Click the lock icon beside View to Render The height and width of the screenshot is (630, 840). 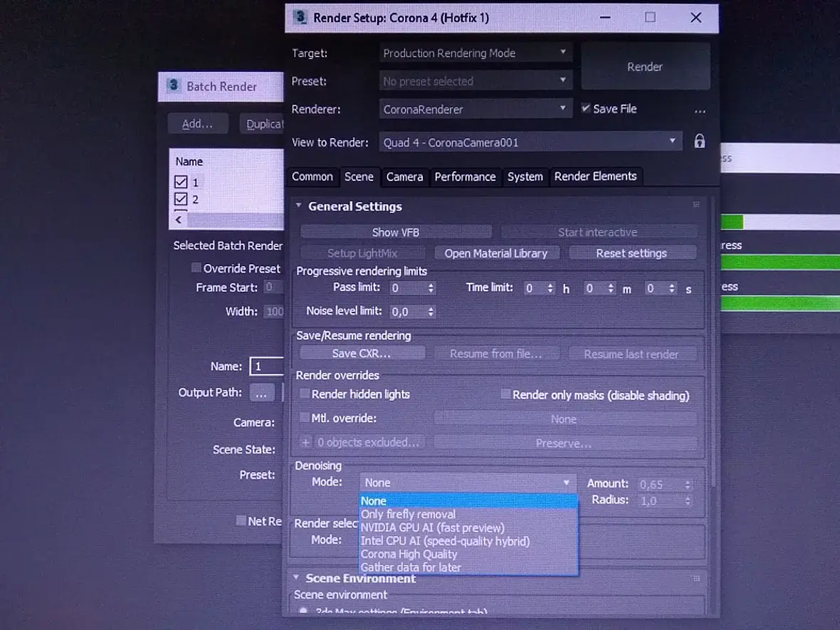pos(699,142)
